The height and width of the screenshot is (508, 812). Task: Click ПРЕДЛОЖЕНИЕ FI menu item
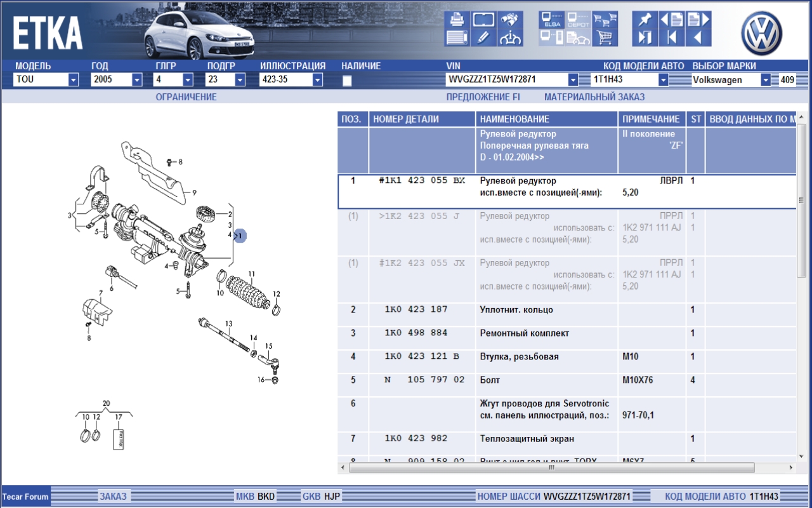point(483,97)
